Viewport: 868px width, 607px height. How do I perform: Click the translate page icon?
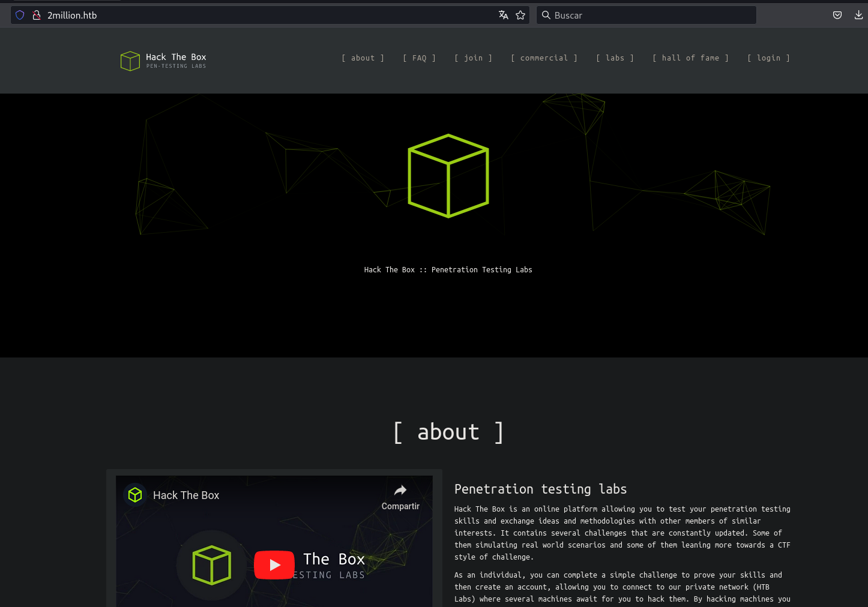(x=504, y=15)
